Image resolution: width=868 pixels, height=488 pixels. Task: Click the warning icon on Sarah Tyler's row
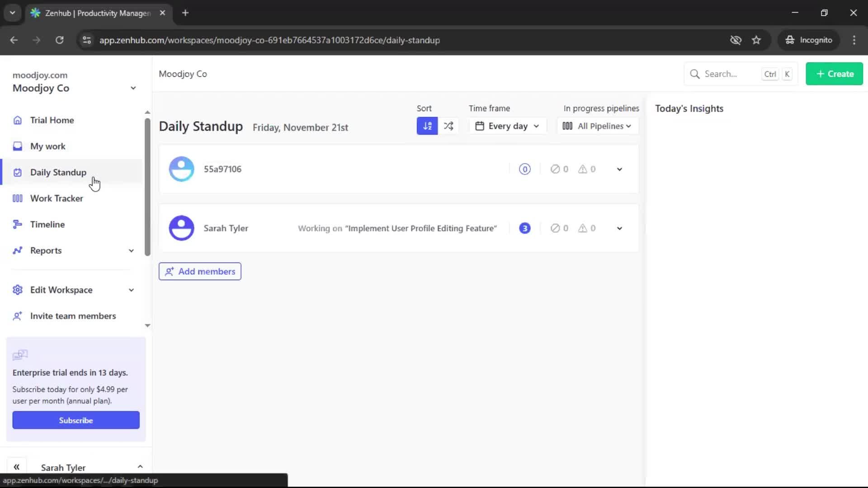tap(583, 228)
